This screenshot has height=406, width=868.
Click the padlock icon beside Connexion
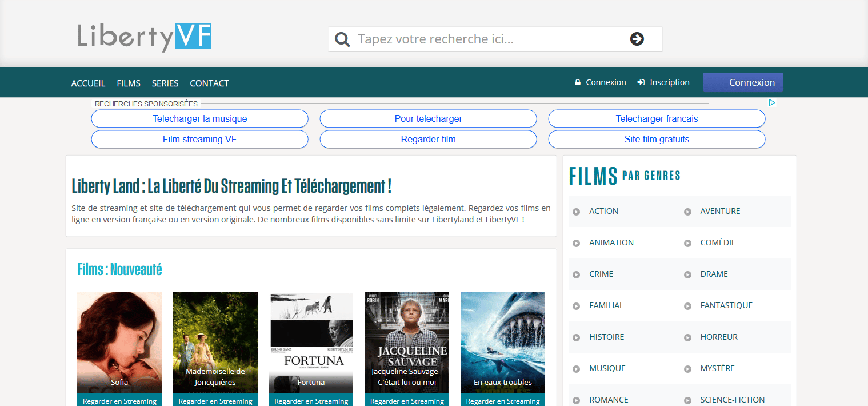coord(578,82)
